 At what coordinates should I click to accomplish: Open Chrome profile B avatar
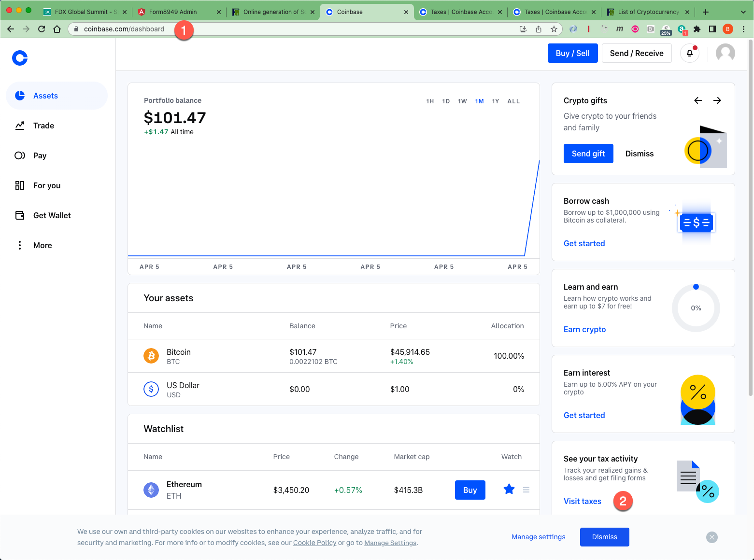(x=728, y=29)
